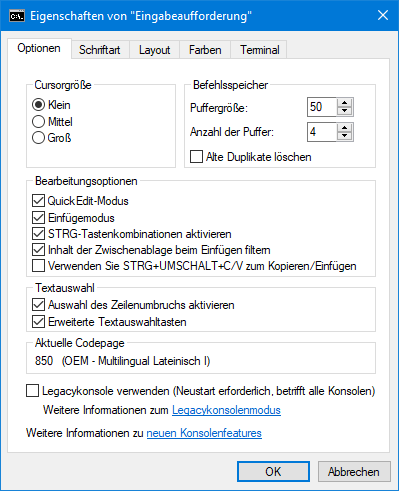This screenshot has width=399, height=491.
Task: Decrease Anzahl der Puffer with down arrow
Action: [x=344, y=136]
